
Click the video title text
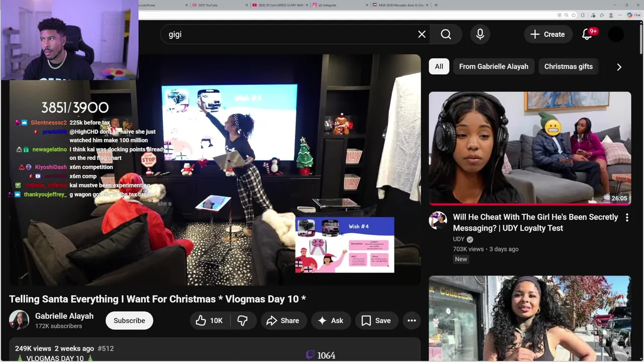pos(157,299)
